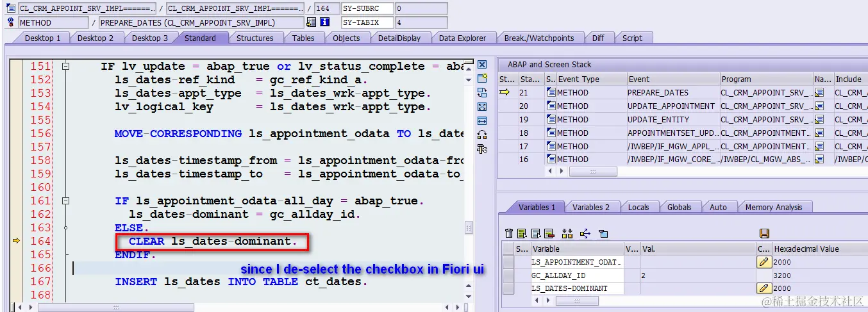
Task: Click the line number field showing 164
Action: pos(327,8)
